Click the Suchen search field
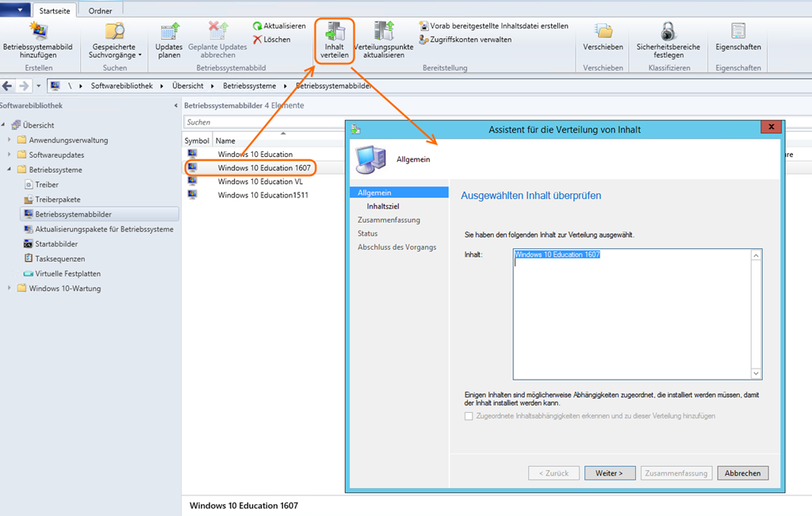Viewport: 812px width, 516px height. point(262,123)
